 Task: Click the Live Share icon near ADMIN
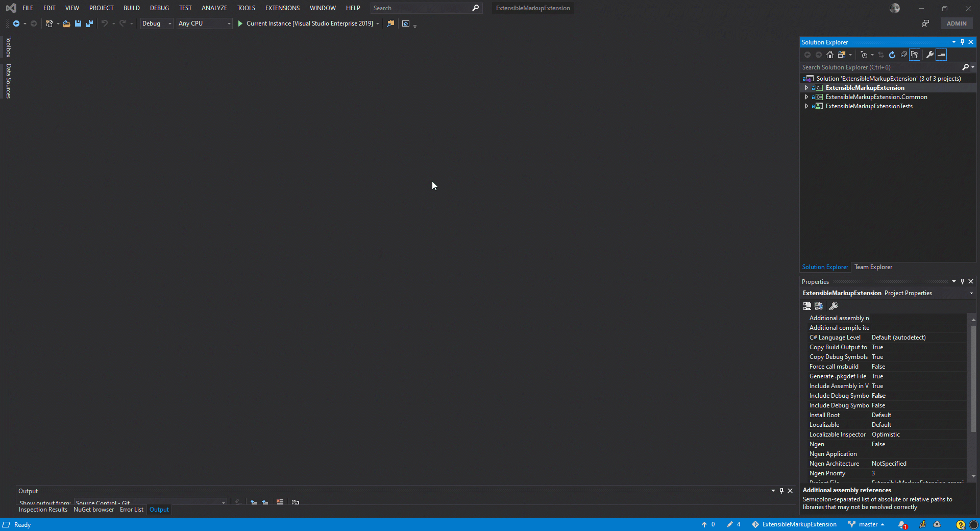click(x=925, y=23)
